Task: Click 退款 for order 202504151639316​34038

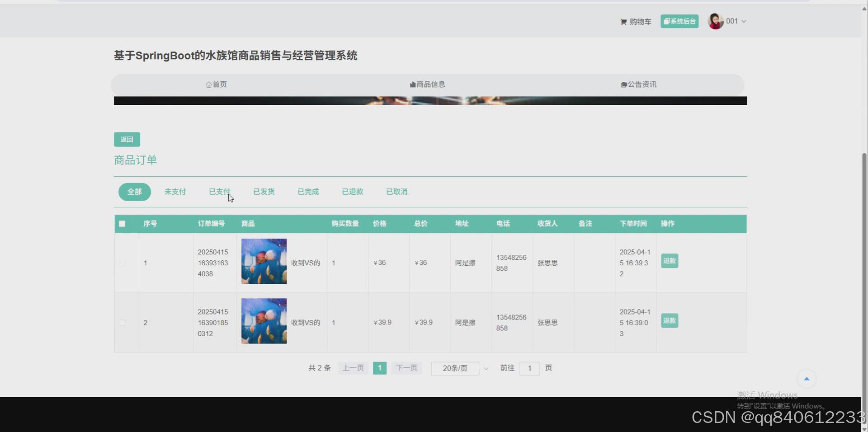Action: click(669, 261)
